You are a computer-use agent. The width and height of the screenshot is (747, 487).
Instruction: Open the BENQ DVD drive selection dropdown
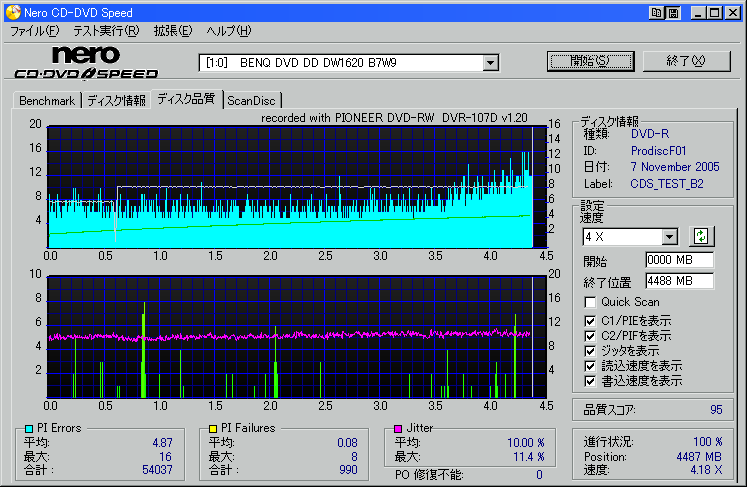pos(490,63)
